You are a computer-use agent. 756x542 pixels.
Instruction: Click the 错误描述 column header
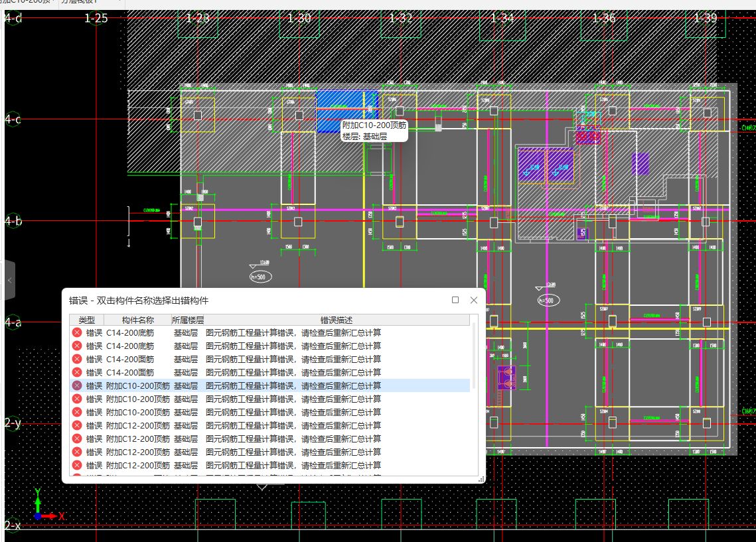[337, 320]
